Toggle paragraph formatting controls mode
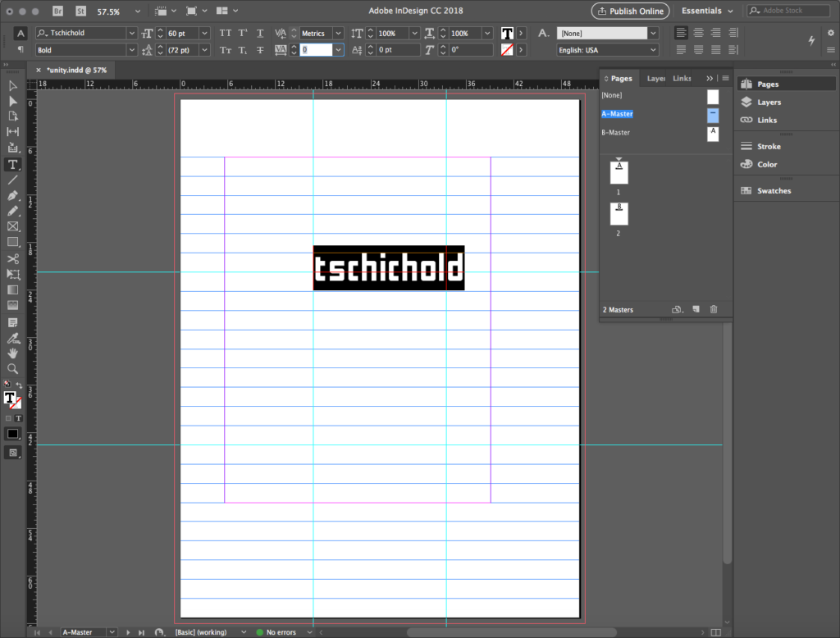Screen dimensions: 840x638 coord(21,50)
